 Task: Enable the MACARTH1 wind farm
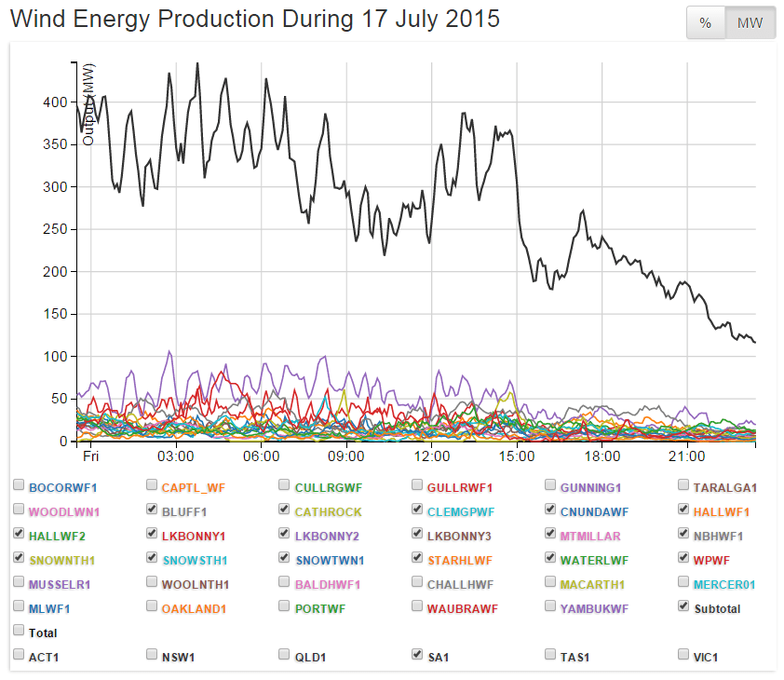pos(551,583)
